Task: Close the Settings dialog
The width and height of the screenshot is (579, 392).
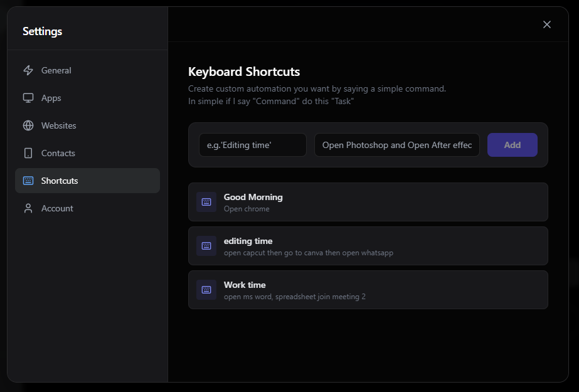Action: click(546, 24)
